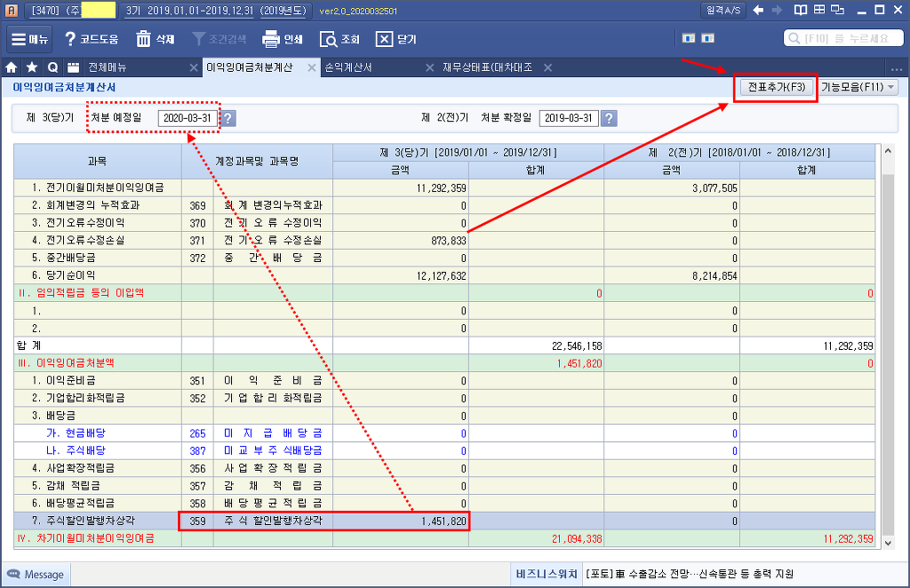This screenshot has width=910, height=588.
Task: Open the Message chat icon in status bar
Action: (13, 574)
